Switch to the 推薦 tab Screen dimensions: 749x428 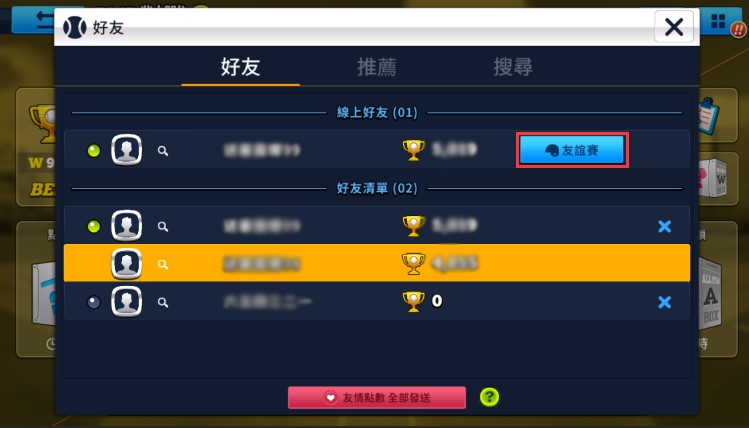coord(376,67)
